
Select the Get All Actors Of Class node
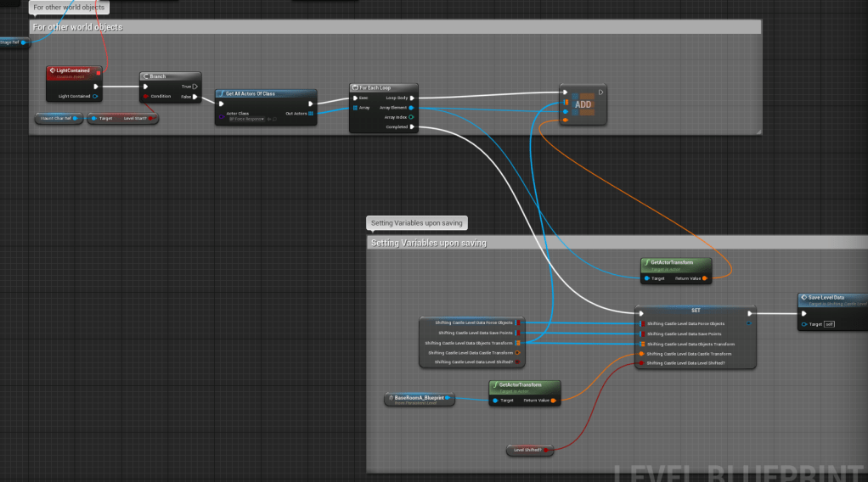click(x=265, y=93)
